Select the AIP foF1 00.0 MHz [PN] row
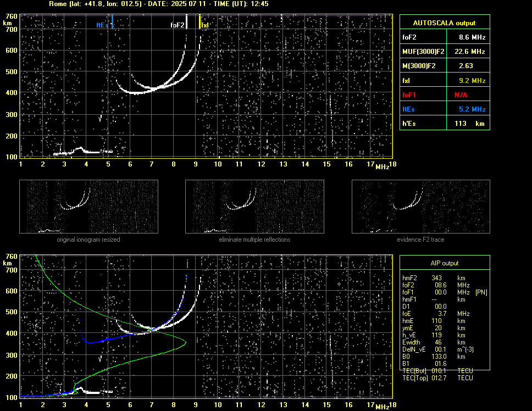 [445, 292]
